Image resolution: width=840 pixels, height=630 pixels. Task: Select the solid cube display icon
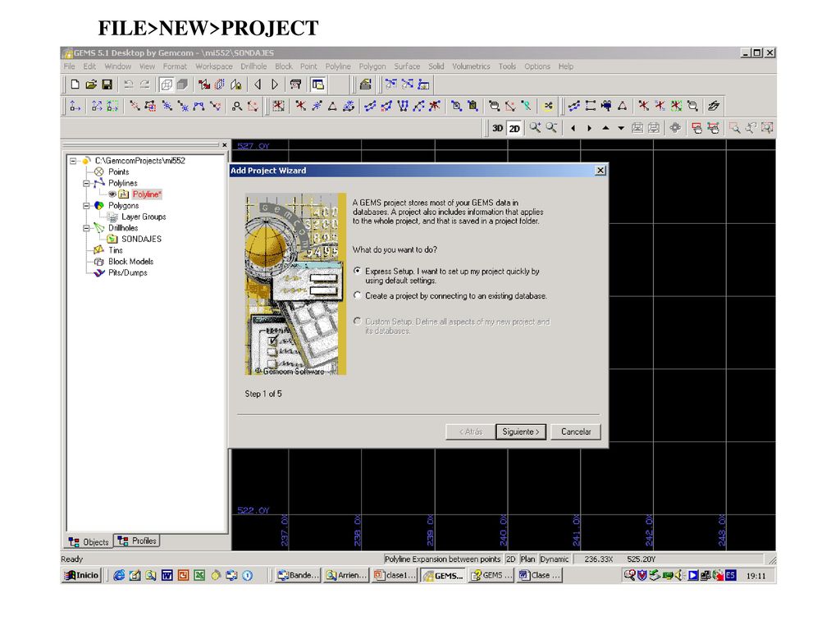click(182, 84)
